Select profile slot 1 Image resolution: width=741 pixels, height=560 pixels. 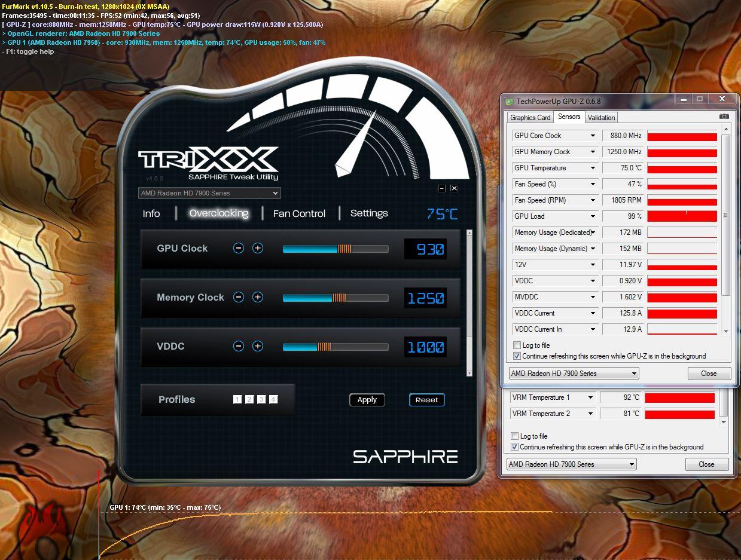click(237, 399)
